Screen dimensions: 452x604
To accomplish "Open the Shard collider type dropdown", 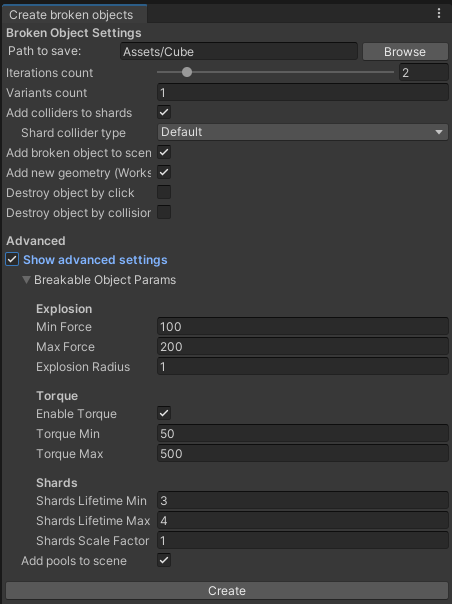I will [x=303, y=132].
